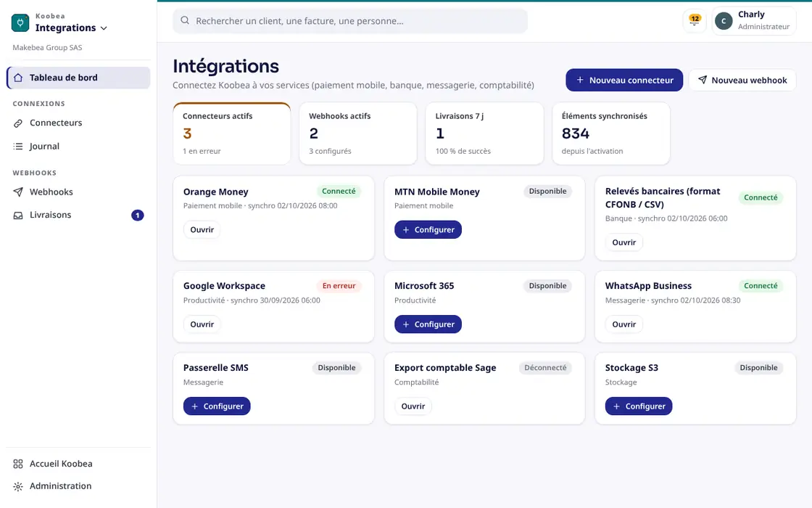Click the list icon beside Journal
This screenshot has width=812, height=508.
pos(18,146)
